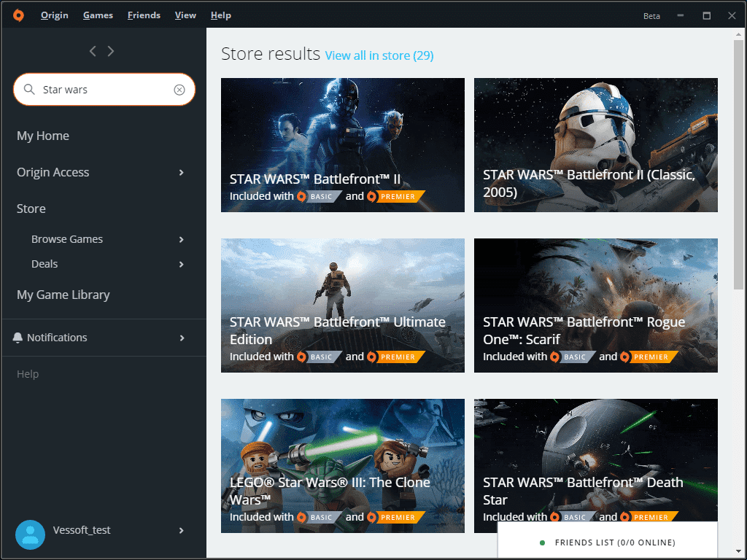747x560 pixels.
Task: Focus the Star wars search field
Action: tap(104, 90)
